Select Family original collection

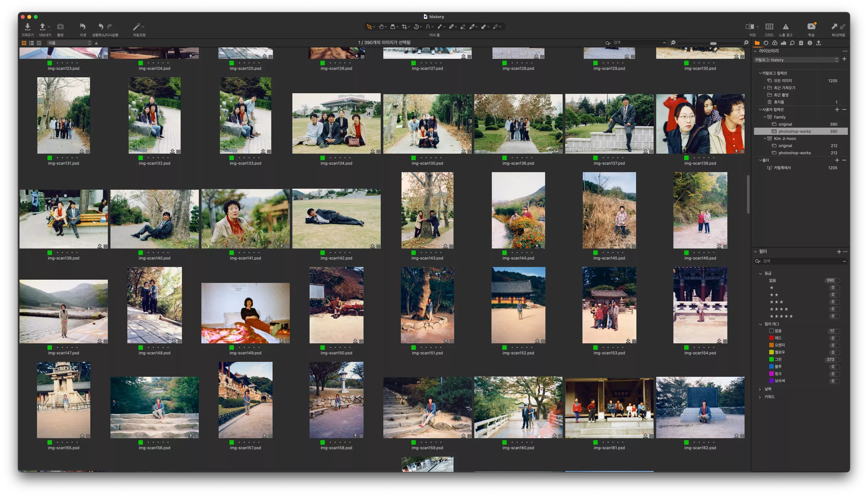[785, 124]
